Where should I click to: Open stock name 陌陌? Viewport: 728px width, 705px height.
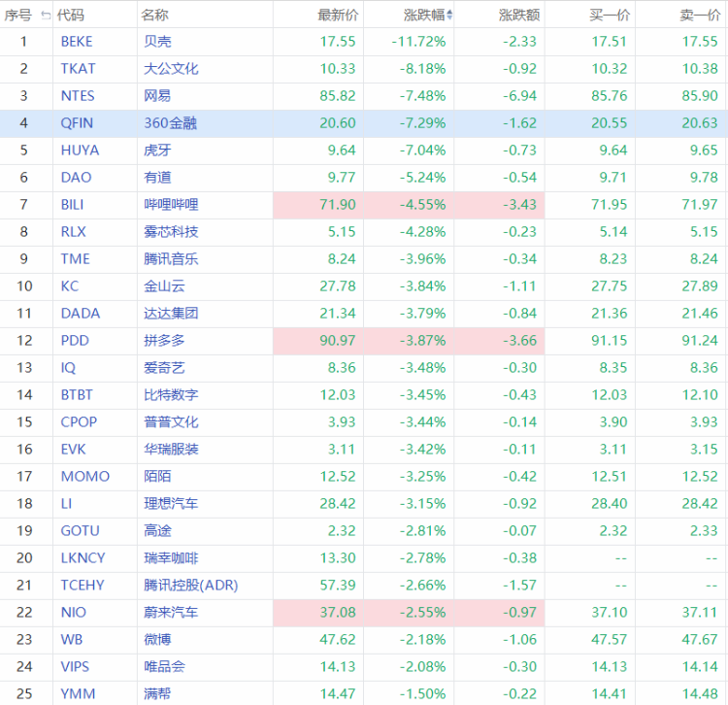coord(157,476)
